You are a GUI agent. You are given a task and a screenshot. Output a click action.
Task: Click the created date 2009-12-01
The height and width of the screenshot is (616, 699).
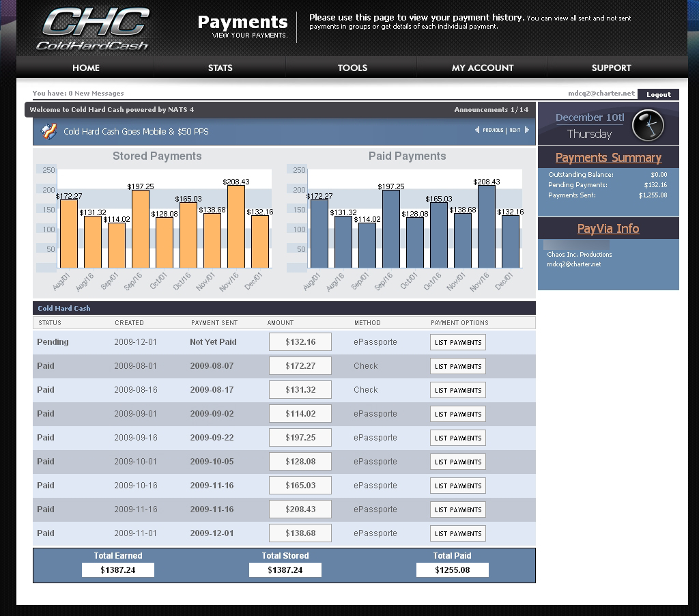click(136, 342)
